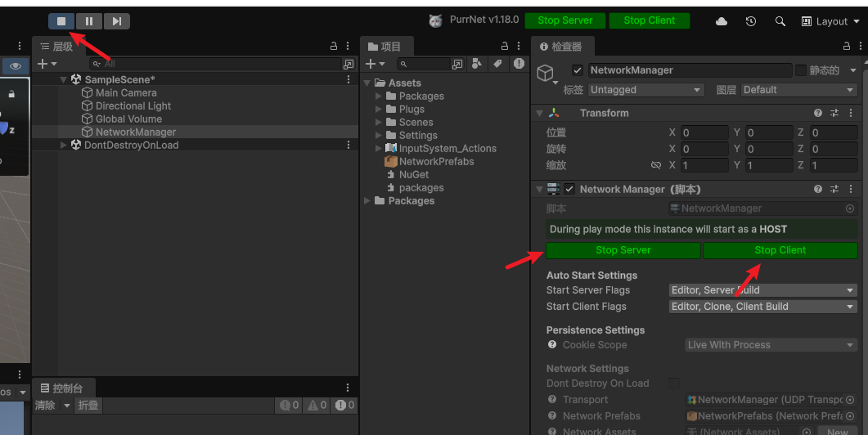The height and width of the screenshot is (435, 868).
Task: Disable the Network Manager script checkbox
Action: pos(569,189)
